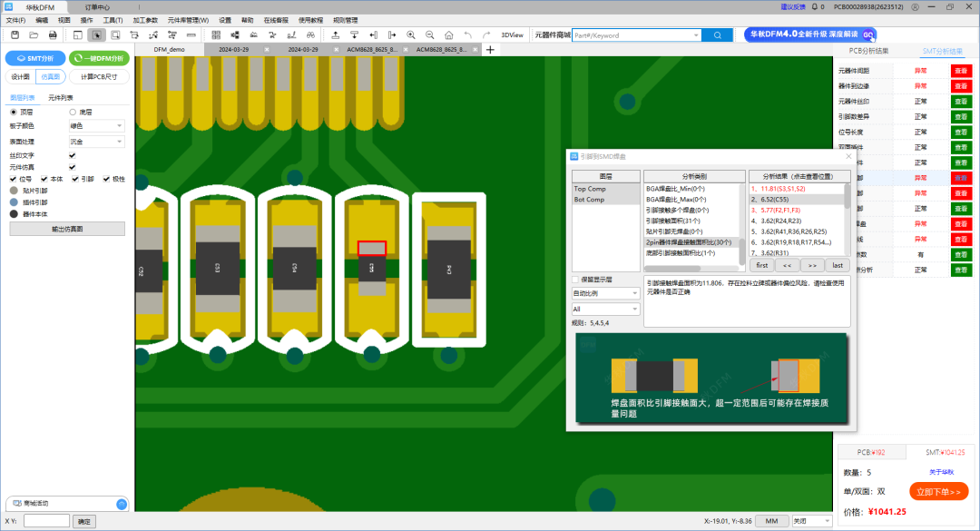Click the Save icon on the toolbar

[15, 34]
